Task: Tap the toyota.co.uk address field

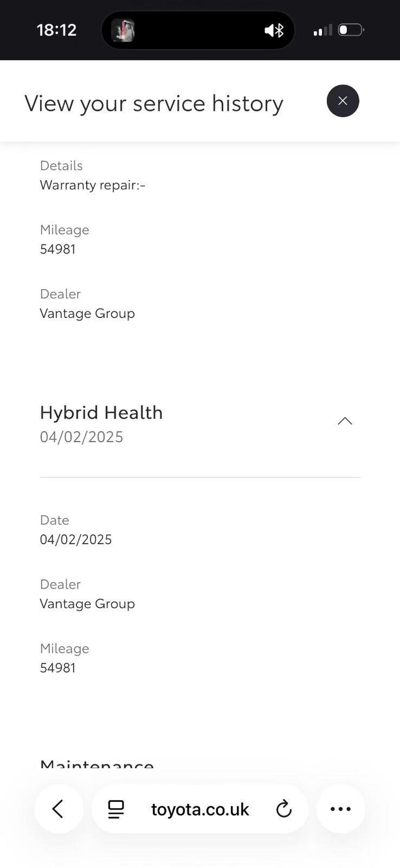Action: 200,809
